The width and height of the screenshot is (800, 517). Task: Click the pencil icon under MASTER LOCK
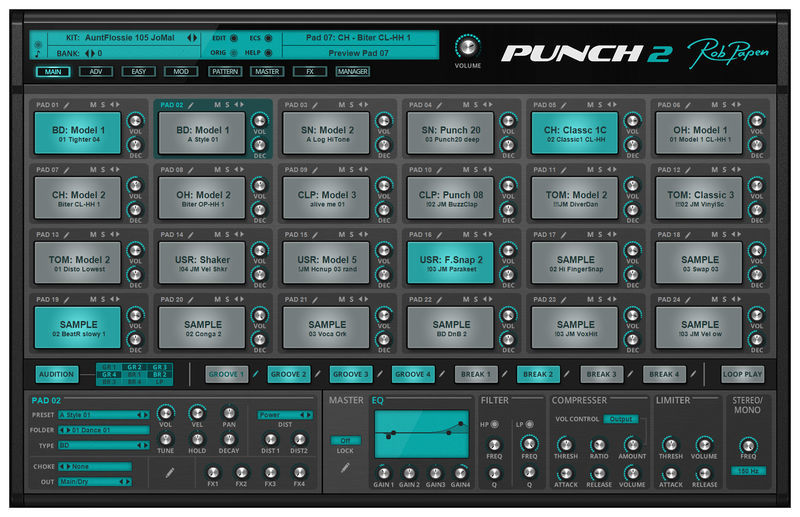coord(345,467)
